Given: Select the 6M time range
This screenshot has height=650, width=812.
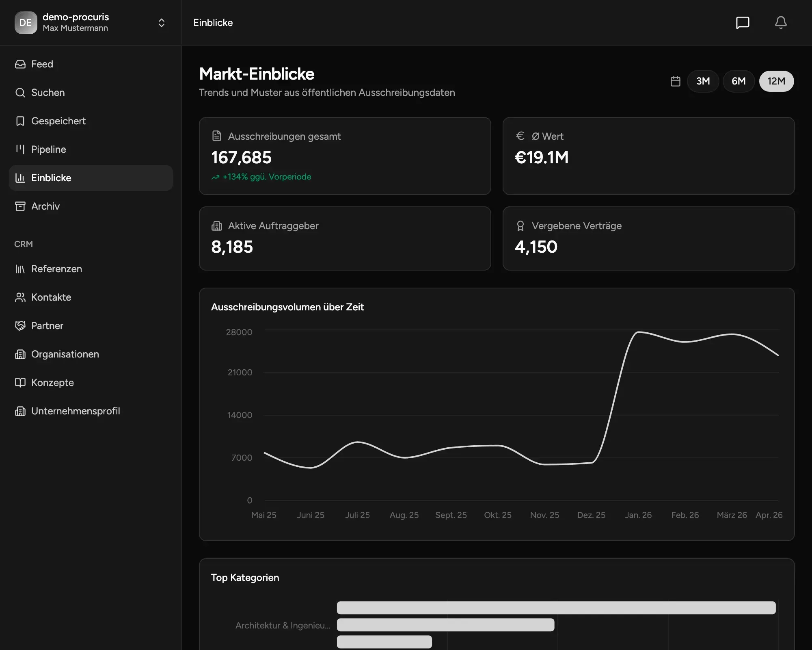Looking at the screenshot, I should pos(739,81).
